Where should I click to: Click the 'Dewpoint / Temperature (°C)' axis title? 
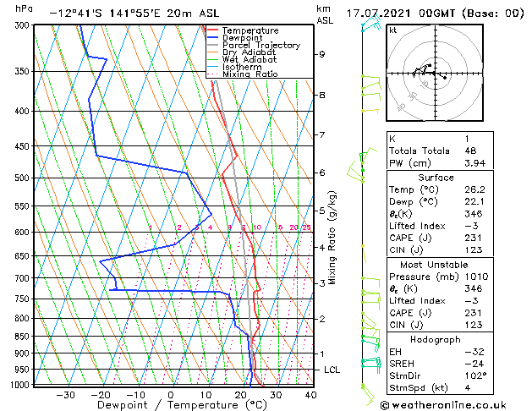[x=182, y=405]
